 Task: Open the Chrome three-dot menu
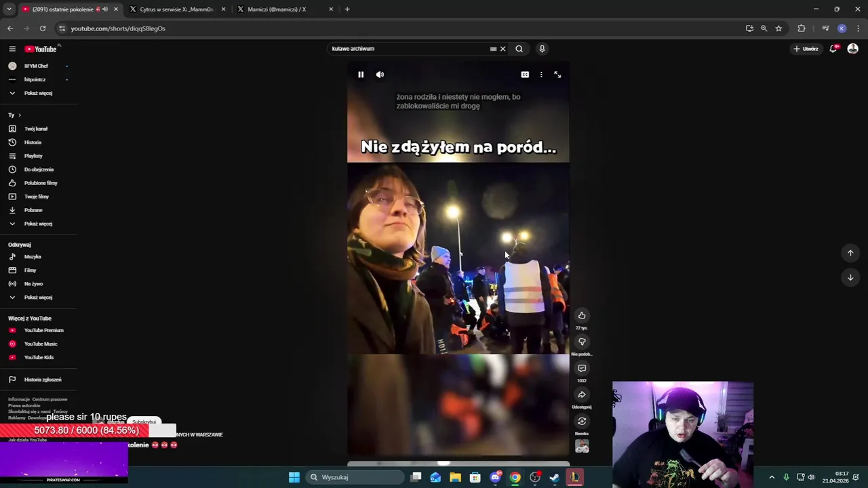[859, 28]
